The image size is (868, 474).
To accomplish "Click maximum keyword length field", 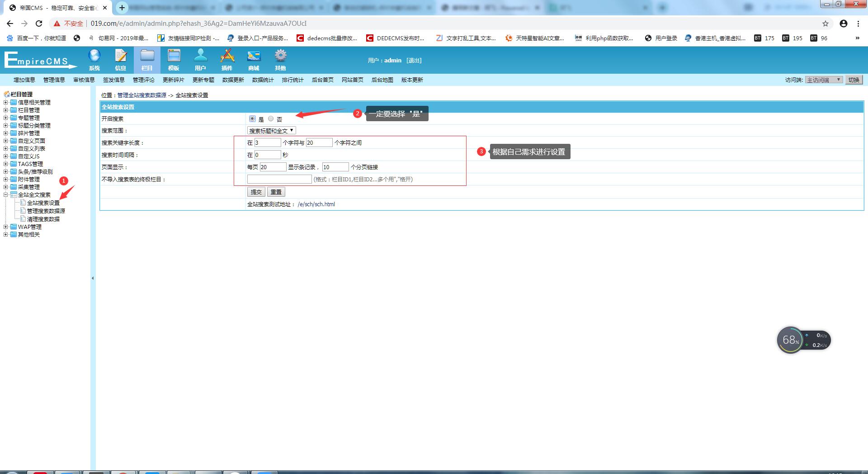I will tap(319, 142).
